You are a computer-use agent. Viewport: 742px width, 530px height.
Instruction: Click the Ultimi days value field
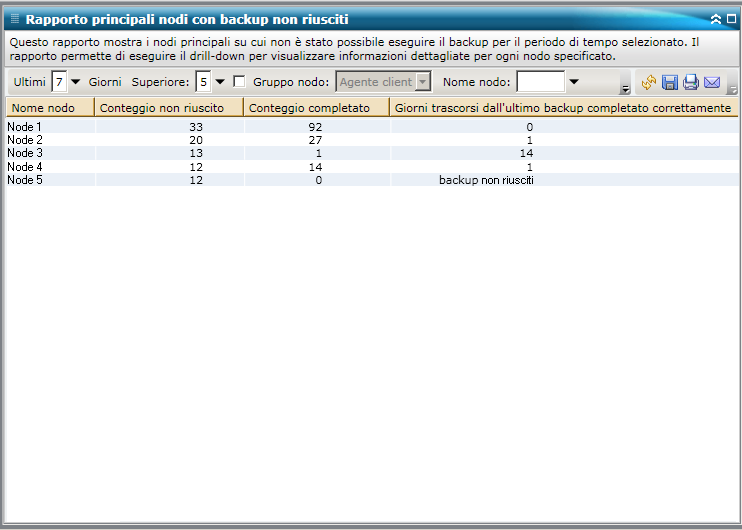[x=59, y=82]
